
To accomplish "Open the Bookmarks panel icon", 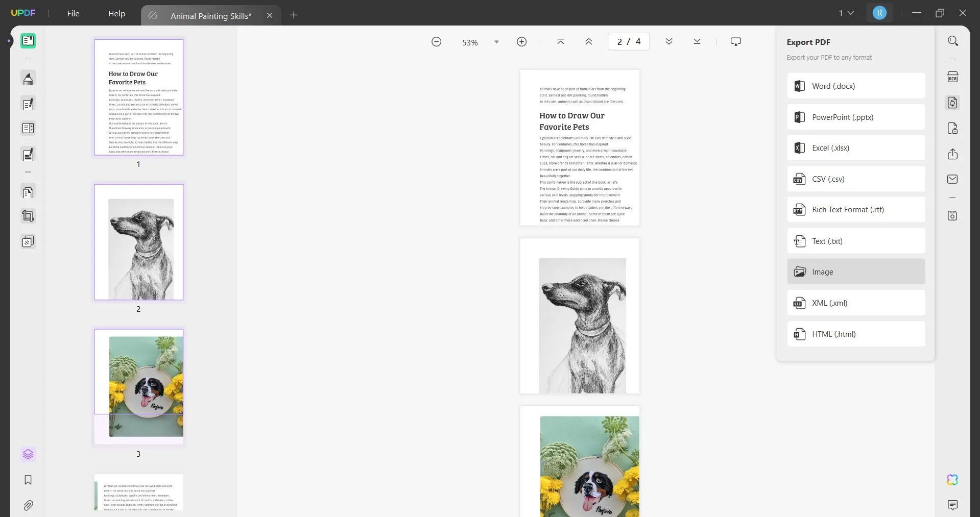I will tap(28, 480).
